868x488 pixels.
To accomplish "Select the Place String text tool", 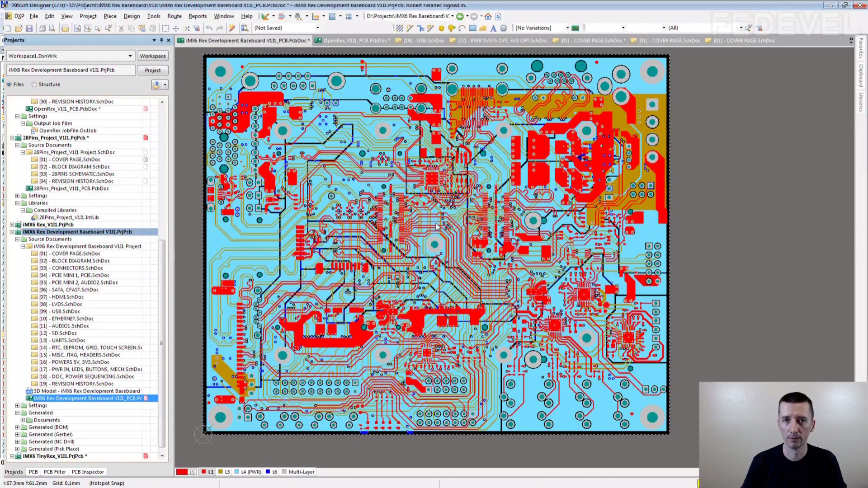I will (493, 28).
